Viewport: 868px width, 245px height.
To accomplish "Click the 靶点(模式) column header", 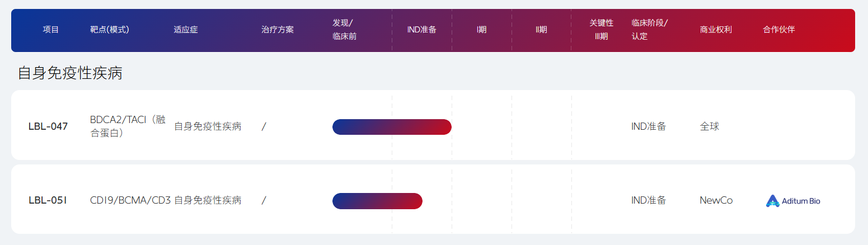I will tap(110, 30).
